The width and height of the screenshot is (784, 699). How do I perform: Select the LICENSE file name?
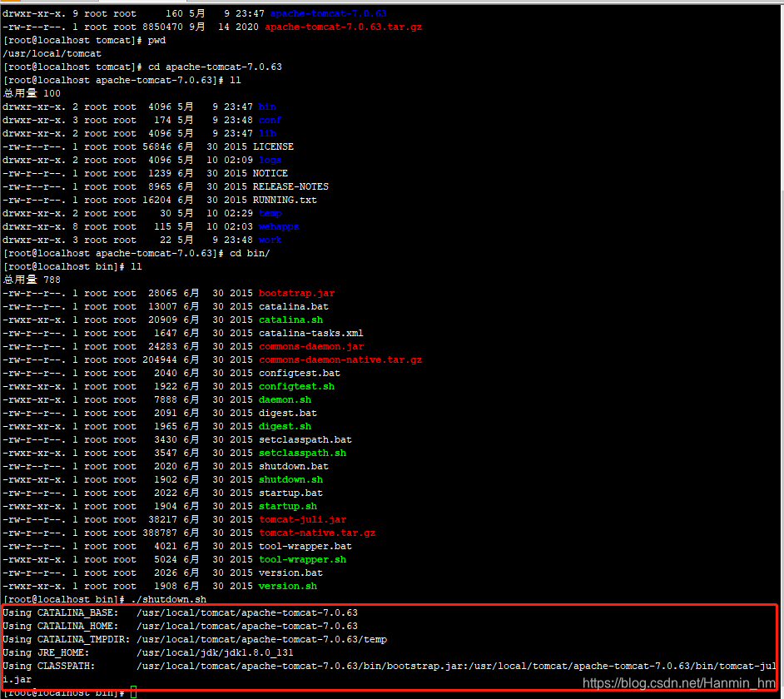(273, 147)
